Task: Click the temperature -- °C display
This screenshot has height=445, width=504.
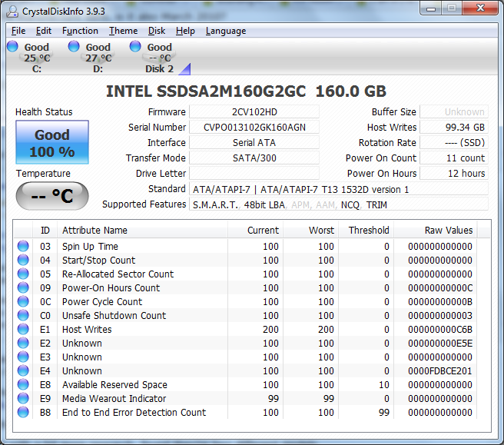Action: 52,196
